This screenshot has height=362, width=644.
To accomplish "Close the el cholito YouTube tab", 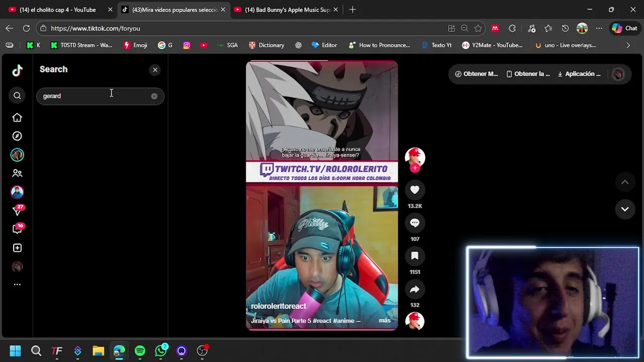I will (110, 10).
